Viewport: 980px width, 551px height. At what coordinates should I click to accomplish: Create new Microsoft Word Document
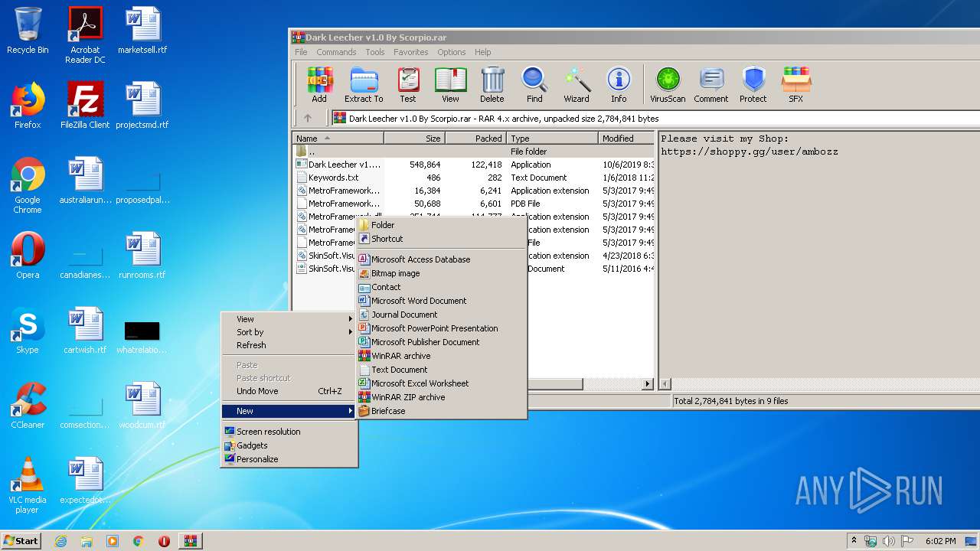pyautogui.click(x=442, y=301)
